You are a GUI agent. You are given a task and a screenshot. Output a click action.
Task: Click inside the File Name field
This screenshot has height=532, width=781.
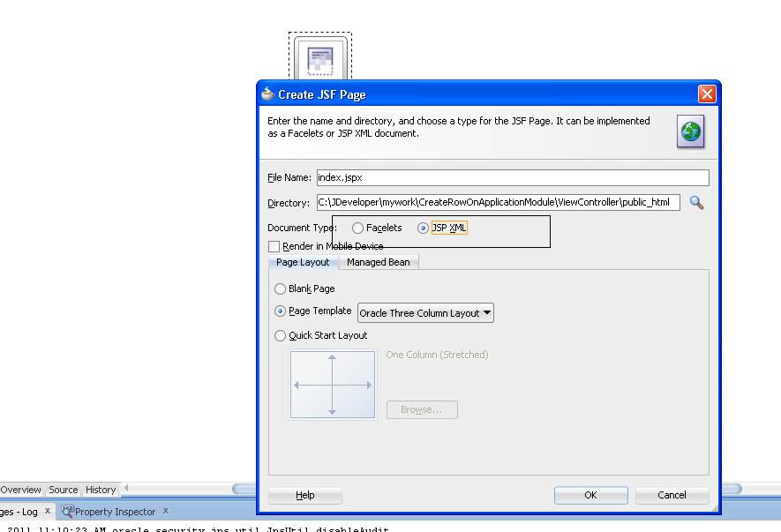[441, 177]
